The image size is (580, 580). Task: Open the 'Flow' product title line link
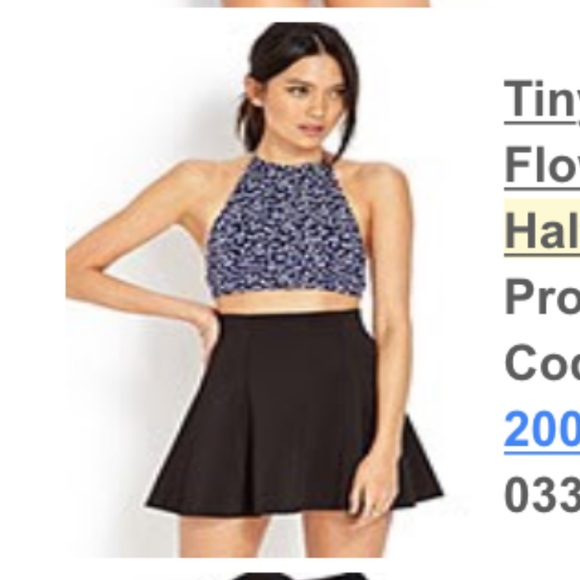pos(542,165)
